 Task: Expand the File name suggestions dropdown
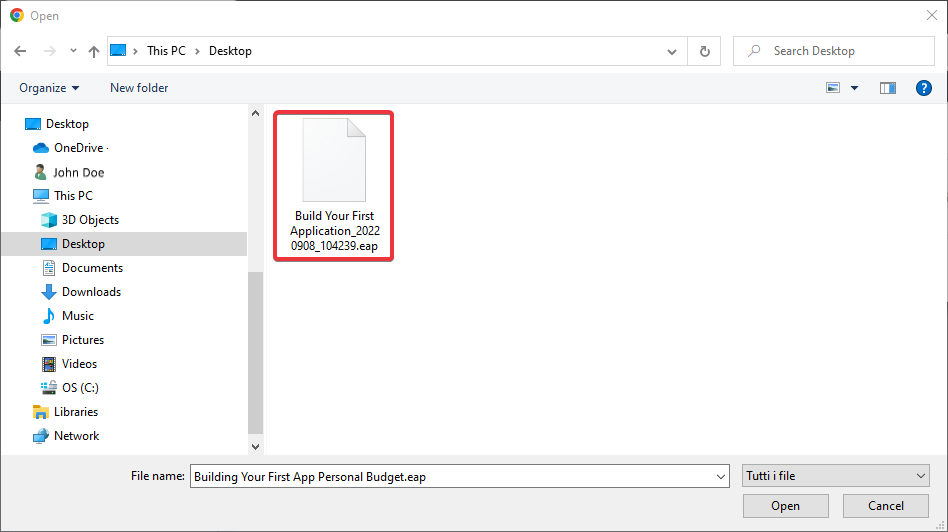[x=720, y=477]
